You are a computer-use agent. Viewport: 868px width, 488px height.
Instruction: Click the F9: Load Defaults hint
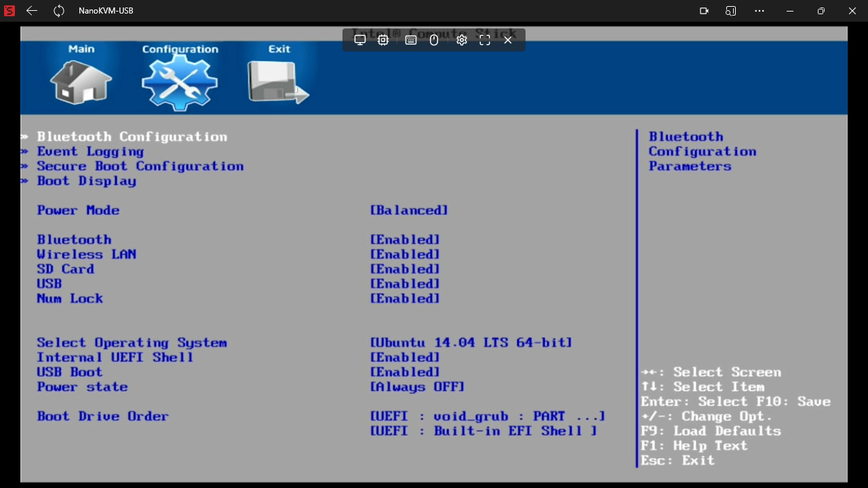pyautogui.click(x=711, y=431)
